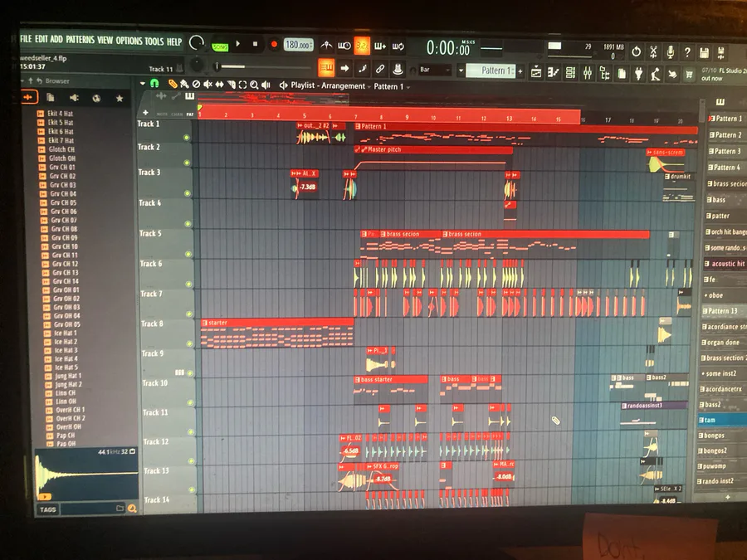Image resolution: width=747 pixels, height=560 pixels.
Task: Click the stamp-shaped multilink to controllers icon
Action: (x=398, y=70)
